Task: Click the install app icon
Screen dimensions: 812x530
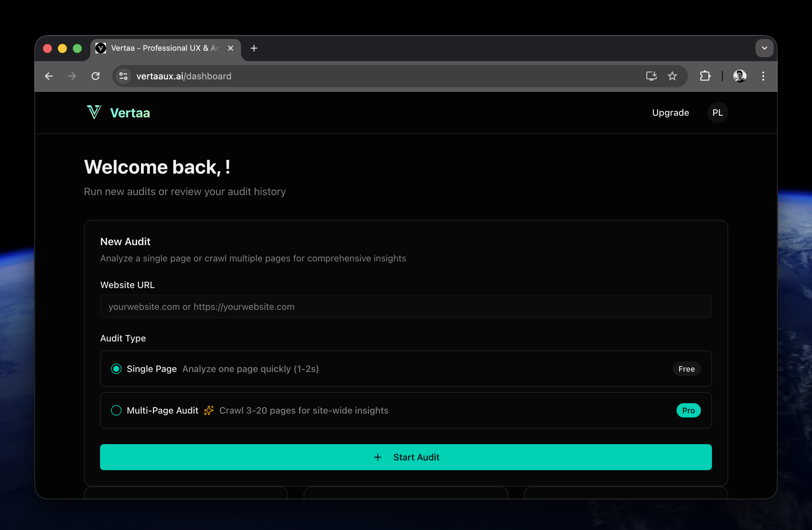Action: (x=651, y=76)
